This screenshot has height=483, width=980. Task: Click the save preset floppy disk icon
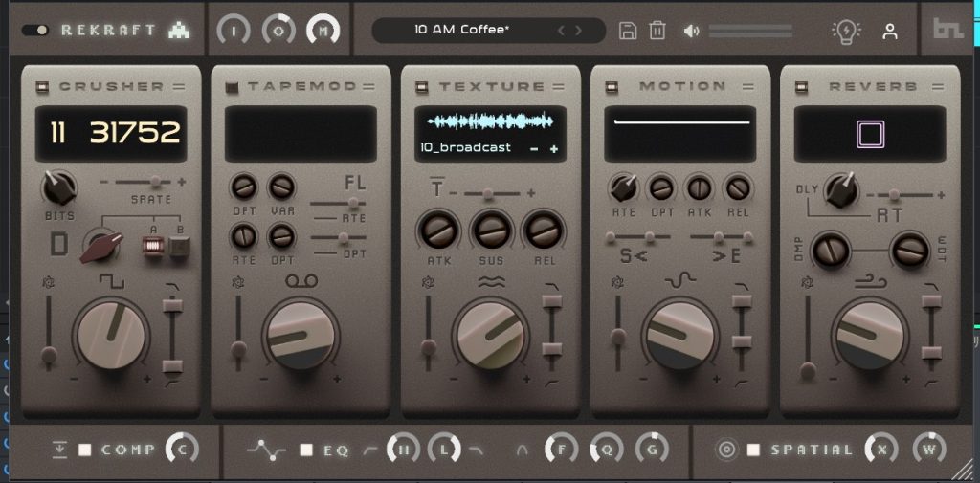(x=628, y=31)
